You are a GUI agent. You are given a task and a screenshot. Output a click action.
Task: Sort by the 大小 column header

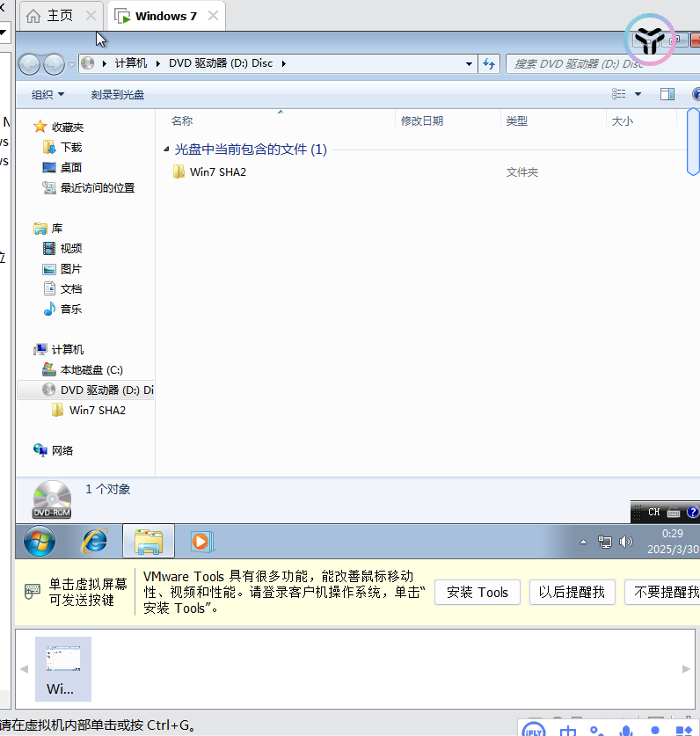coord(622,121)
